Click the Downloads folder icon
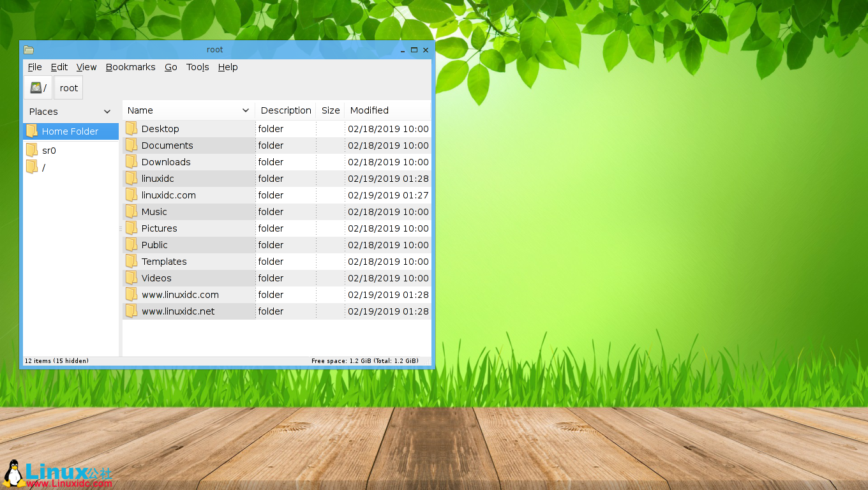Viewport: 868px width, 490px height. pos(131,161)
